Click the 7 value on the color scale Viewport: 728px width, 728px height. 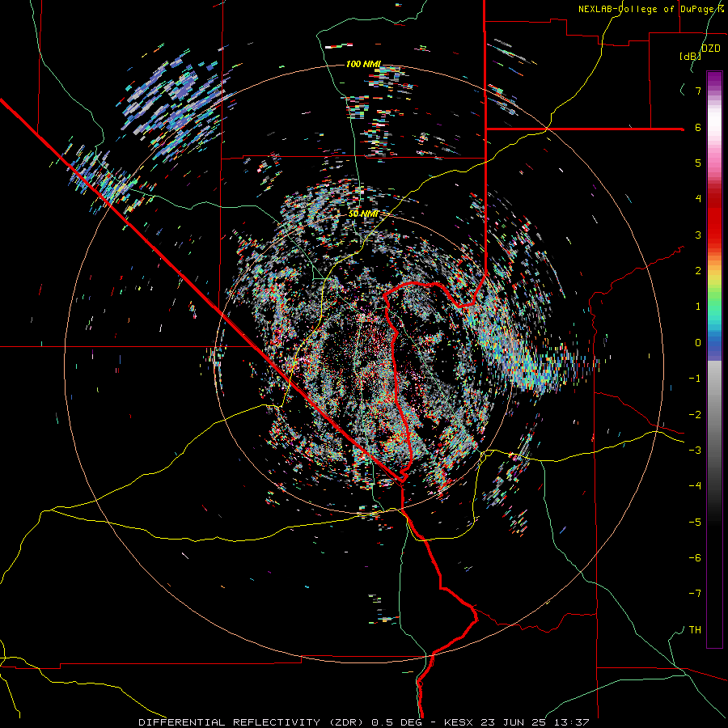tap(698, 91)
